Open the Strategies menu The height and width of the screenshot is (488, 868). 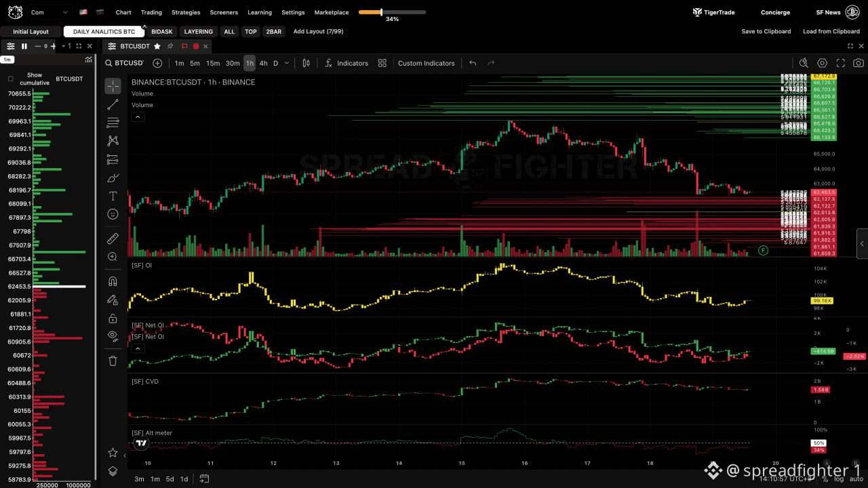tap(186, 12)
